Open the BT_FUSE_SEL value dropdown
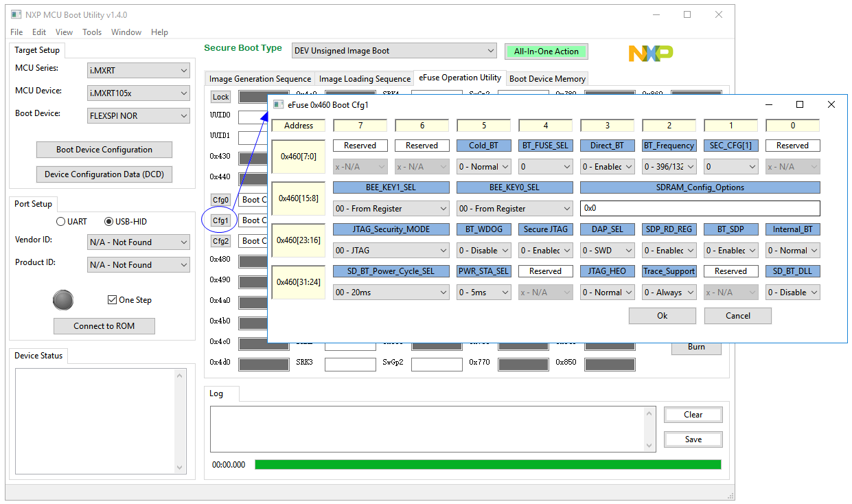Image resolution: width=852 pixels, height=504 pixels. coord(546,167)
